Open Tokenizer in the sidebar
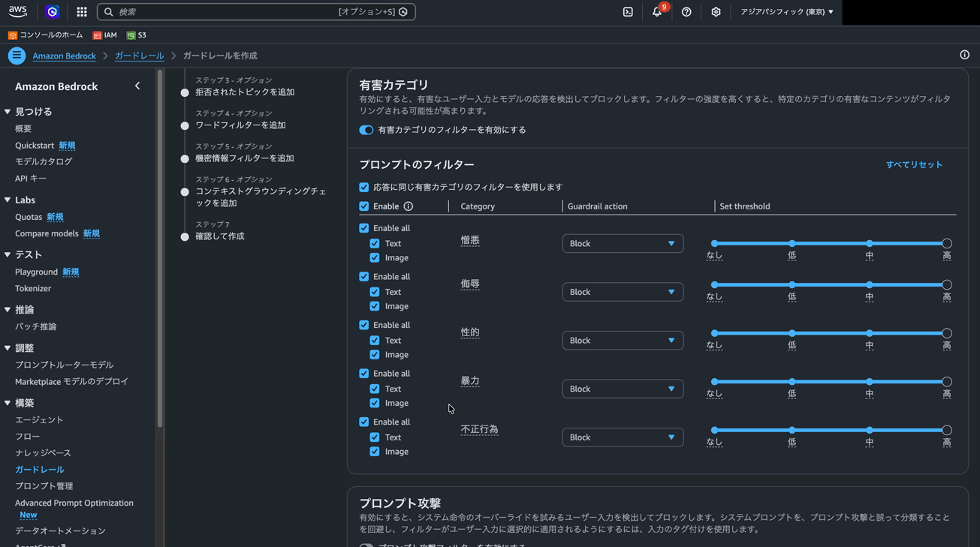The image size is (980, 547). 33,288
